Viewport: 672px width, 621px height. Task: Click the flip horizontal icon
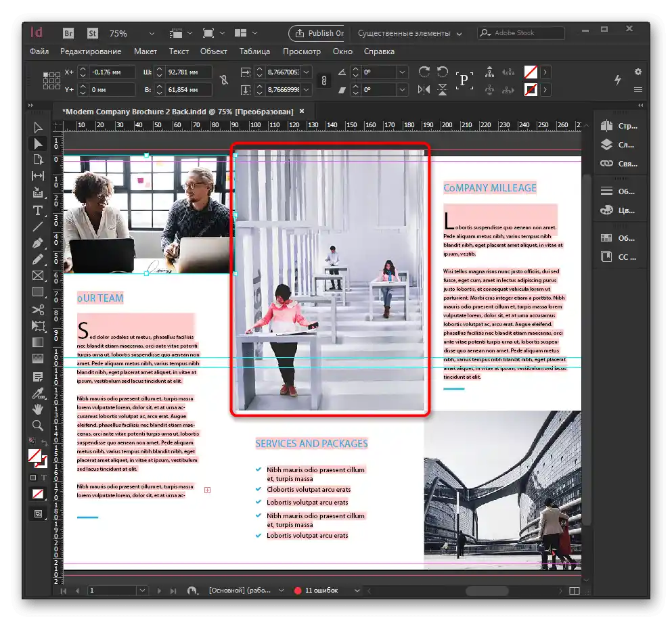424,89
